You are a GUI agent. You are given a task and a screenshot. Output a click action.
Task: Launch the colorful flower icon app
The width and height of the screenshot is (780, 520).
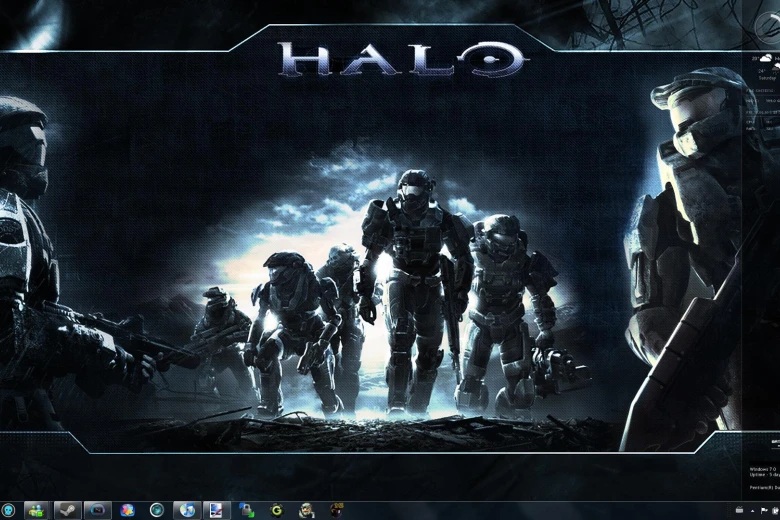128,511
